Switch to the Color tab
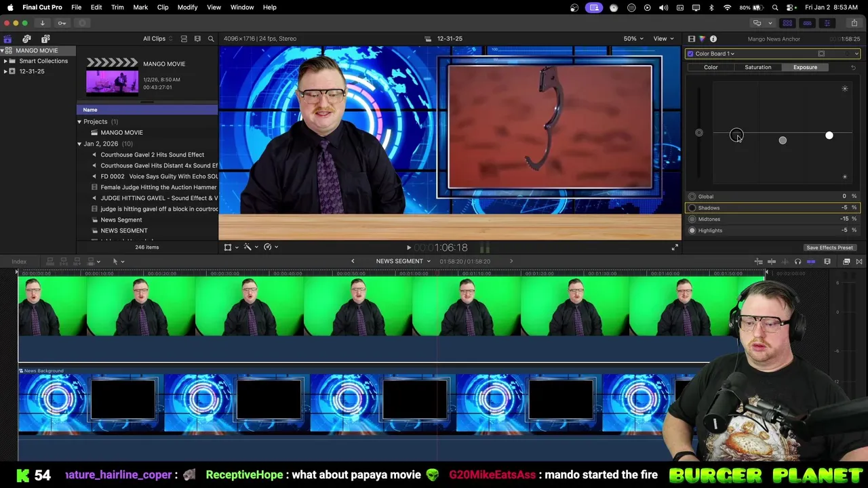This screenshot has height=488, width=868. [711, 67]
